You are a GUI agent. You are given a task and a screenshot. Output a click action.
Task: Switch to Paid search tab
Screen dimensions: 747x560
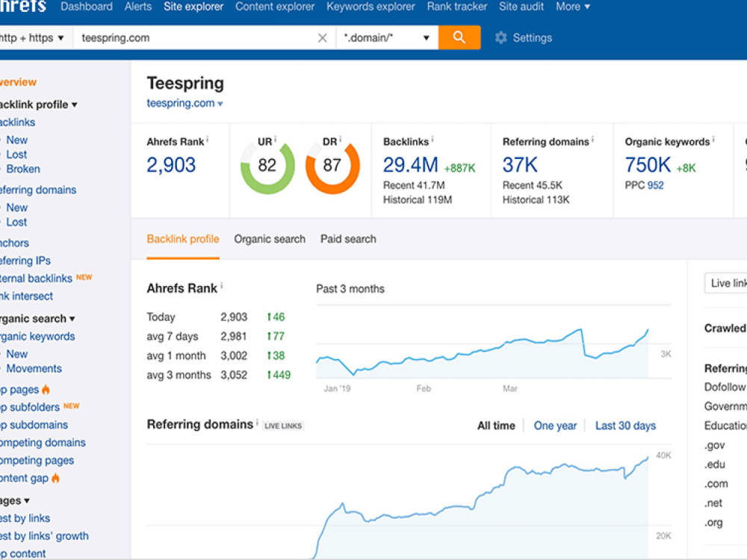point(348,239)
